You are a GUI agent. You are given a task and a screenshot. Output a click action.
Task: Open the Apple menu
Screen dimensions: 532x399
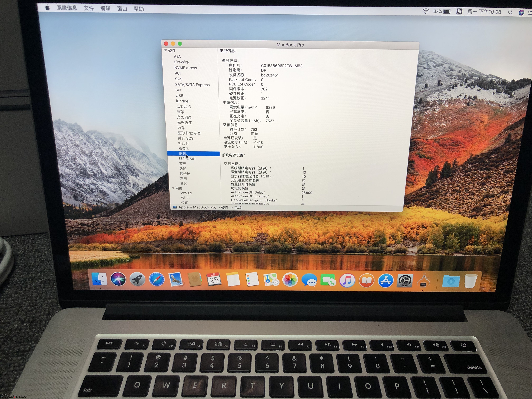tap(48, 8)
